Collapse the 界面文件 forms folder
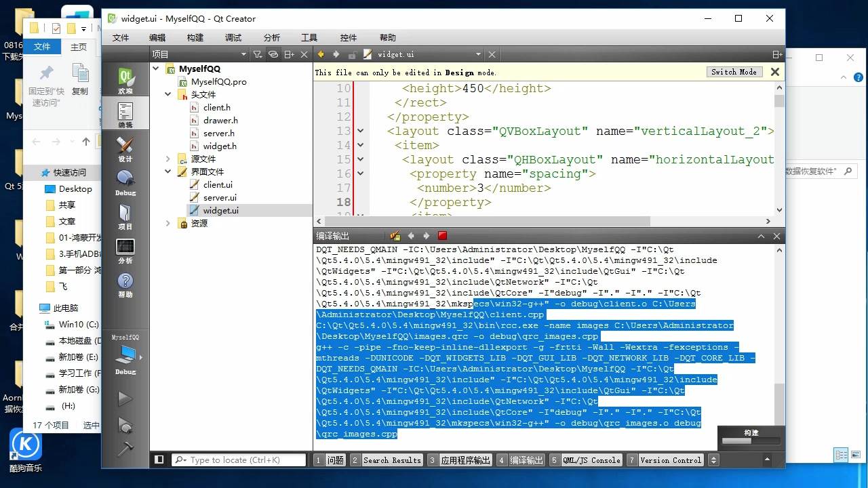The height and width of the screenshot is (488, 868). click(x=168, y=172)
